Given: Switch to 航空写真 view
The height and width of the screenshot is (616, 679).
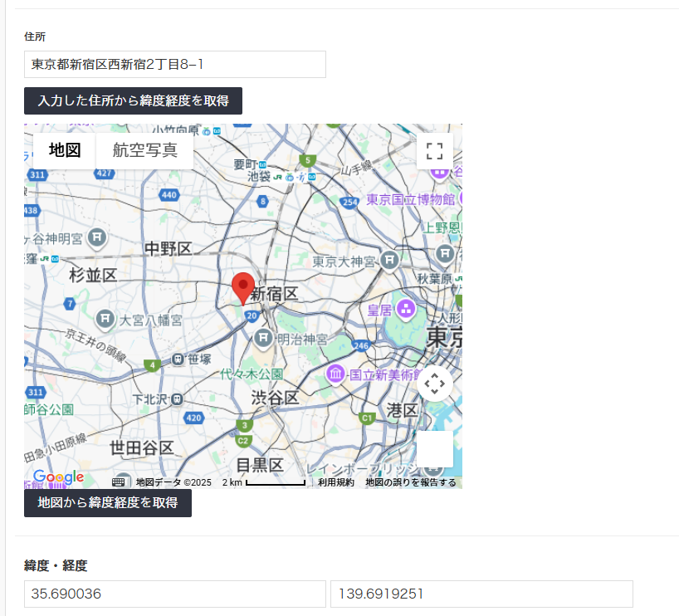Looking at the screenshot, I should (144, 151).
